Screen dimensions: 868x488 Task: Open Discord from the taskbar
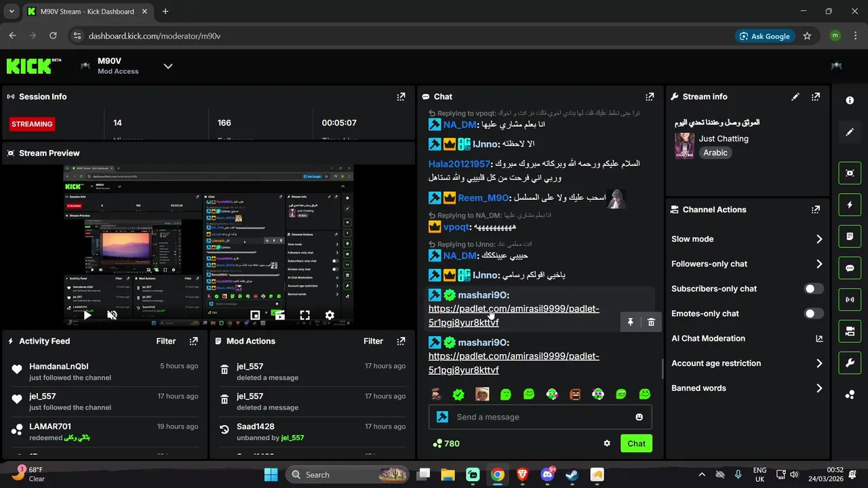click(x=547, y=474)
